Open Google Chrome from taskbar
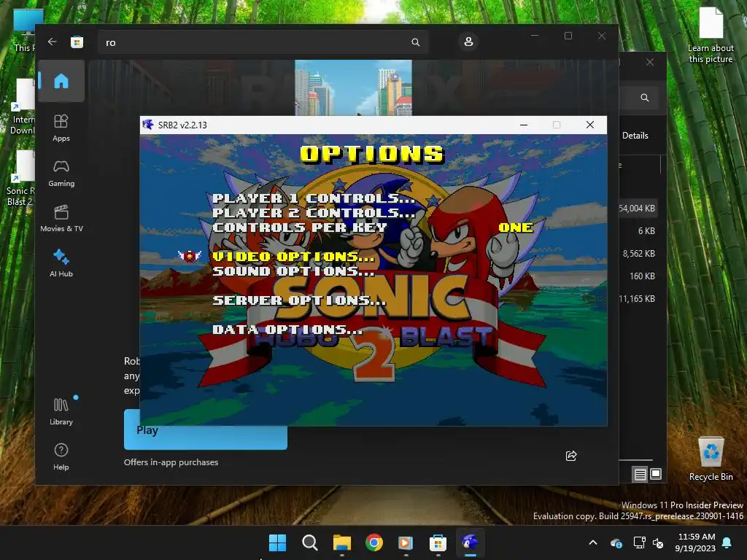 point(374,542)
